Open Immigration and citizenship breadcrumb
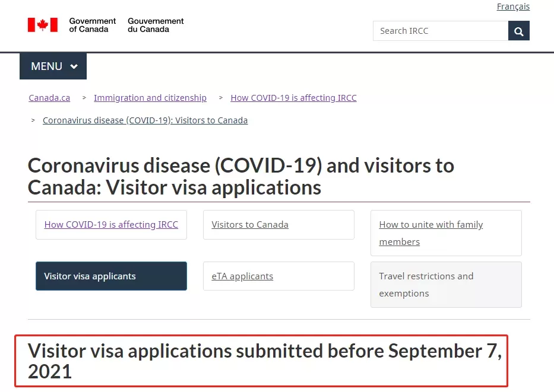 click(x=150, y=98)
